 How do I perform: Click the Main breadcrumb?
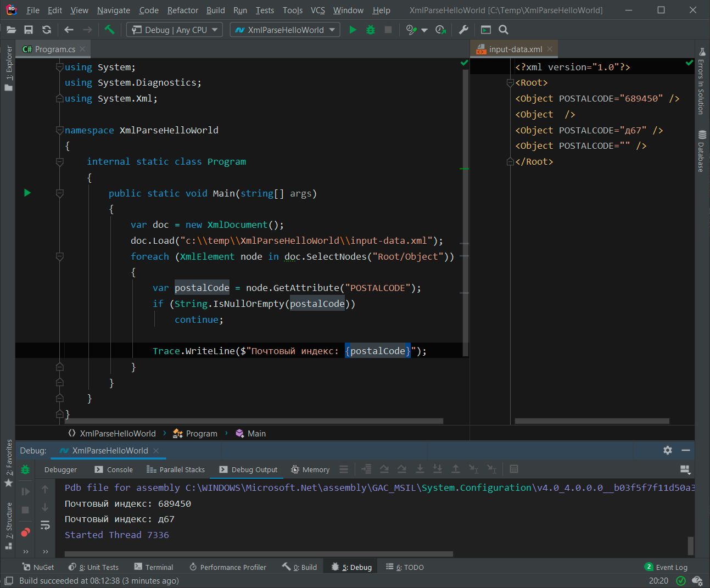[x=251, y=433]
